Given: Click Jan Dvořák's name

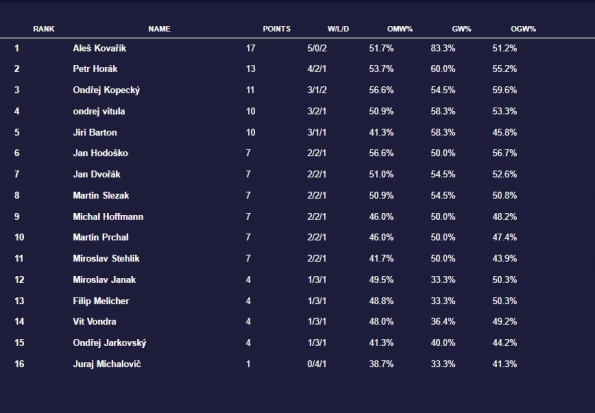Looking at the screenshot, I should coord(96,174).
